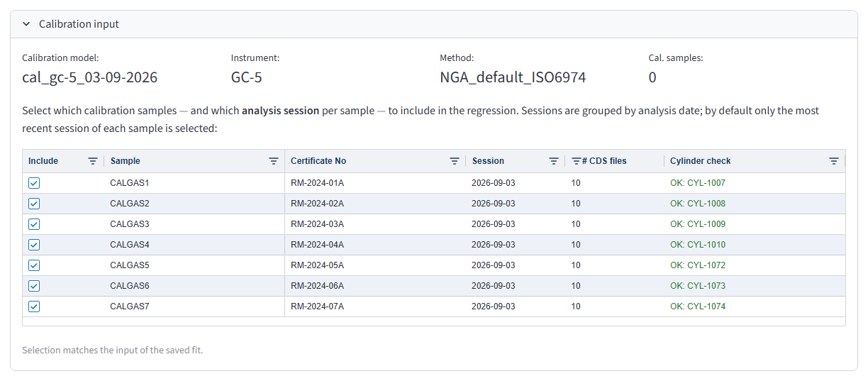
Task: Click cylinder check OK: CYL-1072
Action: click(698, 265)
